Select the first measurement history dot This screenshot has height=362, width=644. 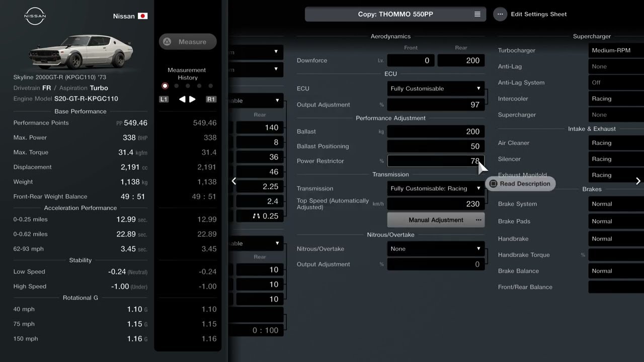pyautogui.click(x=165, y=86)
